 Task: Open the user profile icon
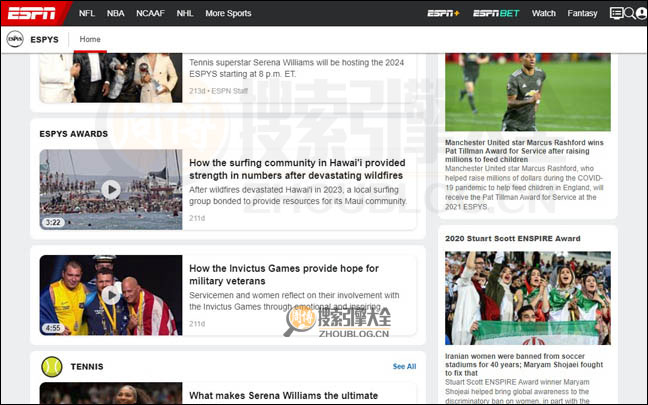641,13
